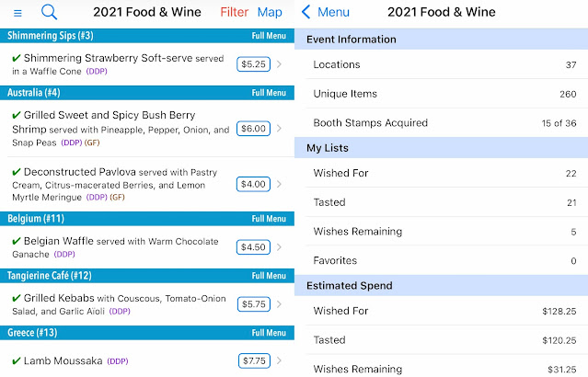
Task: Open the Filter option
Action: pyautogui.click(x=234, y=12)
